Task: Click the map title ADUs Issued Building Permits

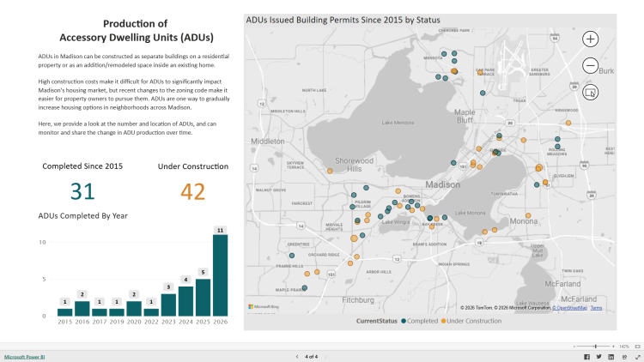Action: 343,20
